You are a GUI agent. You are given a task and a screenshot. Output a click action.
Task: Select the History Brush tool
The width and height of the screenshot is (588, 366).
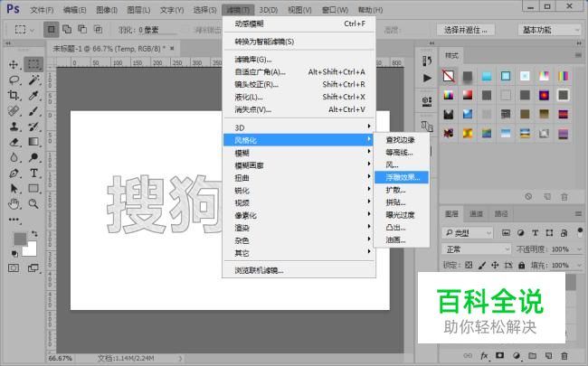pos(33,127)
